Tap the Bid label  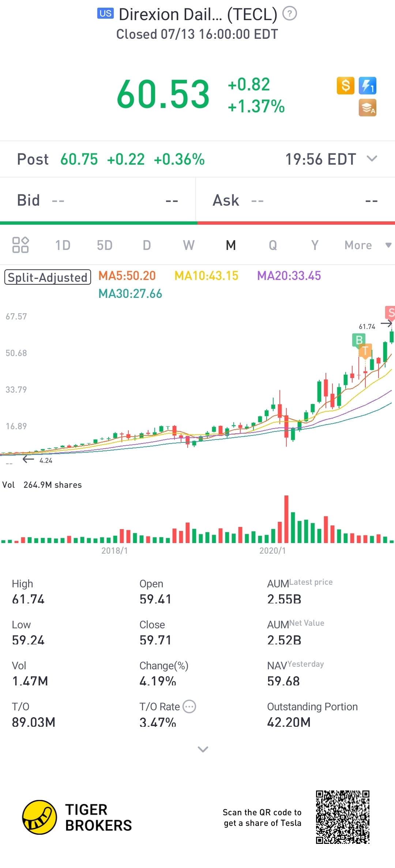point(28,200)
